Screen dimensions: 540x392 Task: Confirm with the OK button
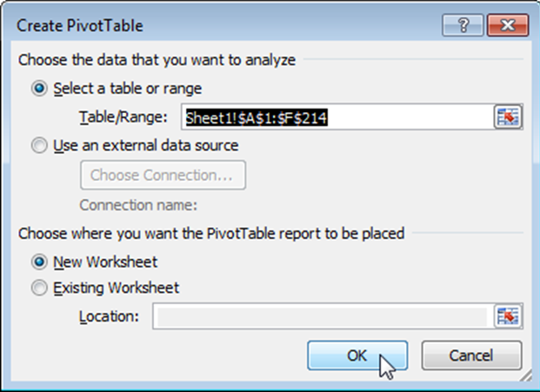pos(357,355)
